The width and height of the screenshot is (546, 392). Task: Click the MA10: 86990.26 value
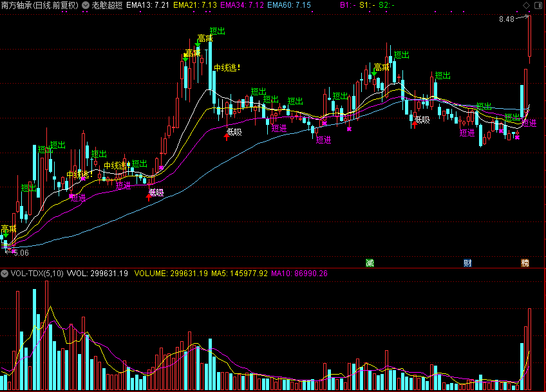pyautogui.click(x=299, y=274)
